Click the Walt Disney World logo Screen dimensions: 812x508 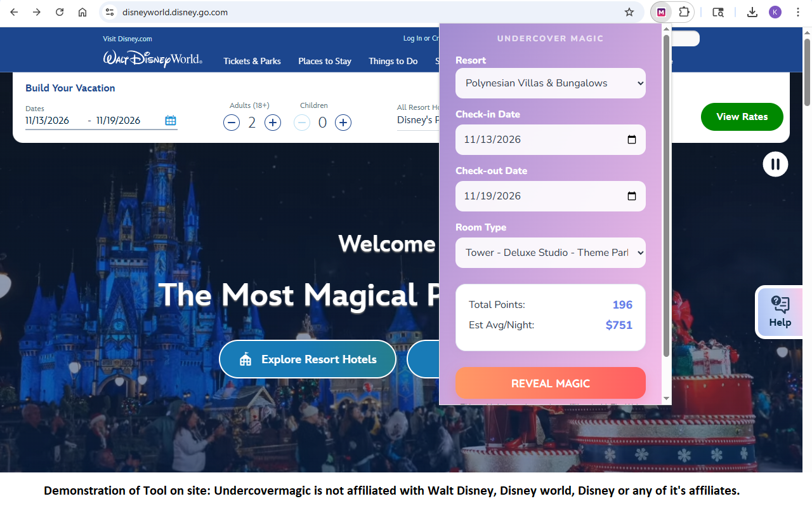152,58
